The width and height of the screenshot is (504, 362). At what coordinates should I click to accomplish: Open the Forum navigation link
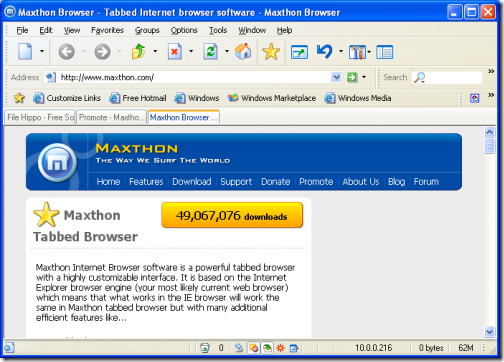[x=426, y=182]
